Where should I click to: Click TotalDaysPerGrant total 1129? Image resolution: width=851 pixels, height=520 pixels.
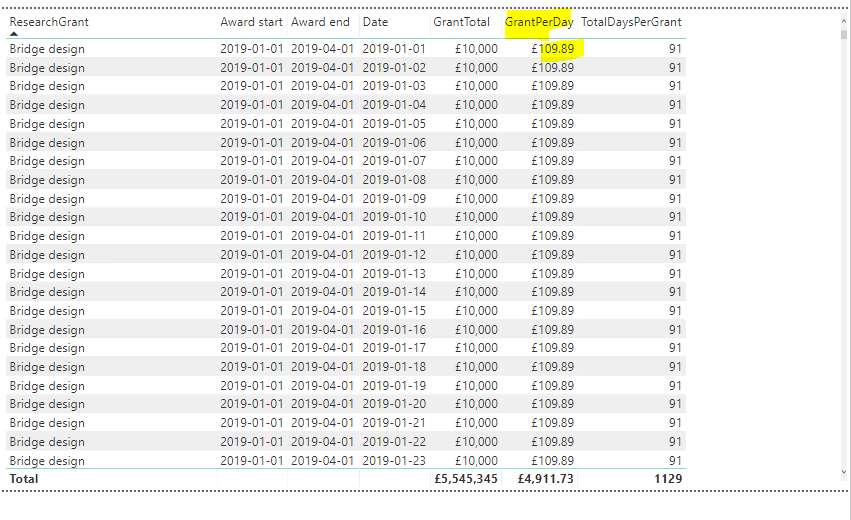tap(668, 479)
